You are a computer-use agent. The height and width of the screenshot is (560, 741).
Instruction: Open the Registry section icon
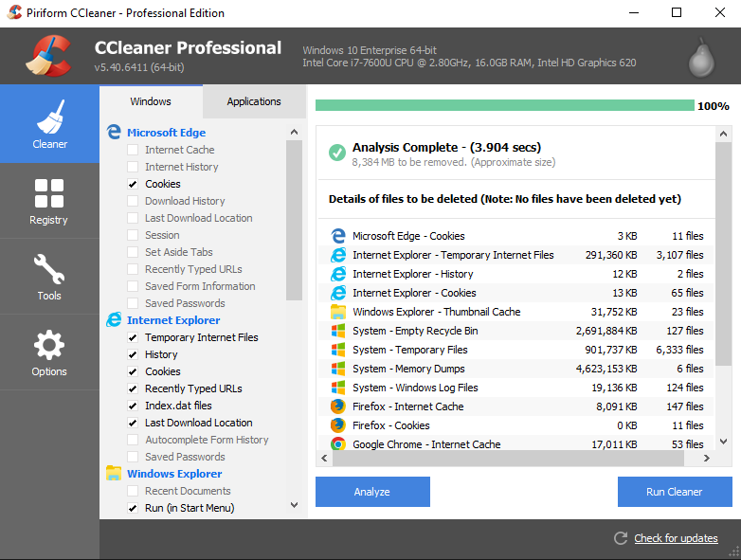49,200
